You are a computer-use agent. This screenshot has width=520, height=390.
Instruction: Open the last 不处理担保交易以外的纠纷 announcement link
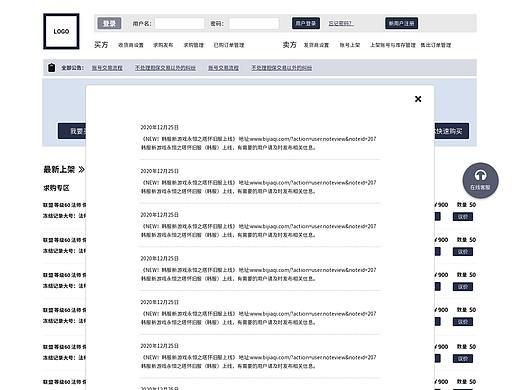(282, 68)
